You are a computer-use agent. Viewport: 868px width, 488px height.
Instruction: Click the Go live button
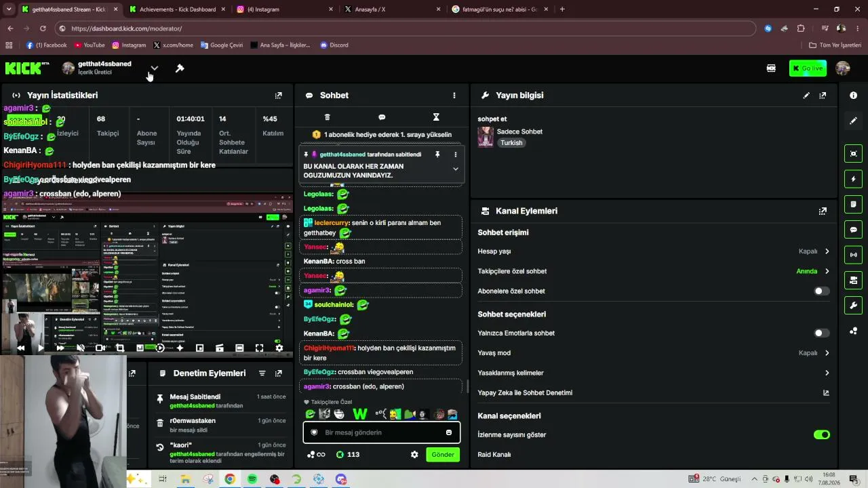pos(808,68)
